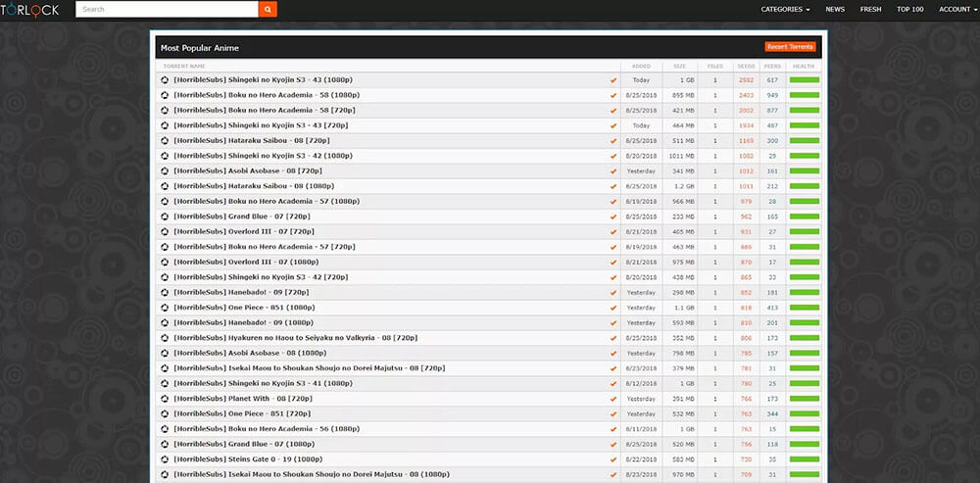
Task: Click verified checkmark for Asobi Asobase - 08 (1080p)
Action: 613,353
